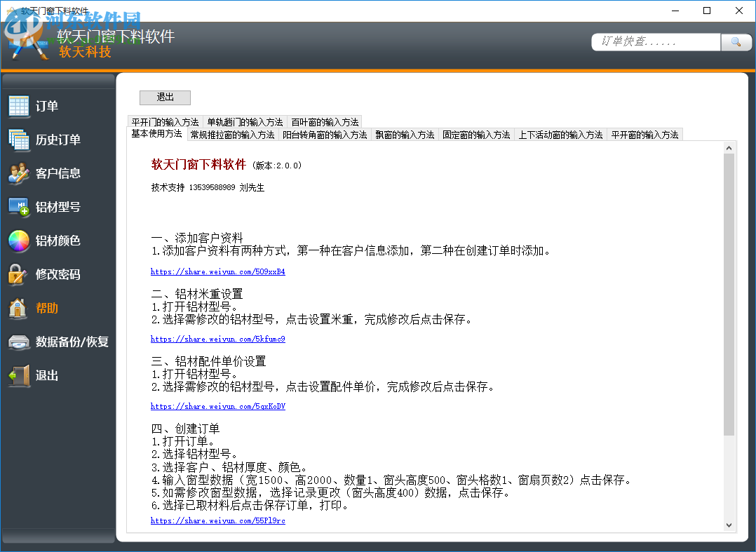The height and width of the screenshot is (552, 756).
Task: Open the order creation link 55Pl9rc
Action: pos(216,520)
